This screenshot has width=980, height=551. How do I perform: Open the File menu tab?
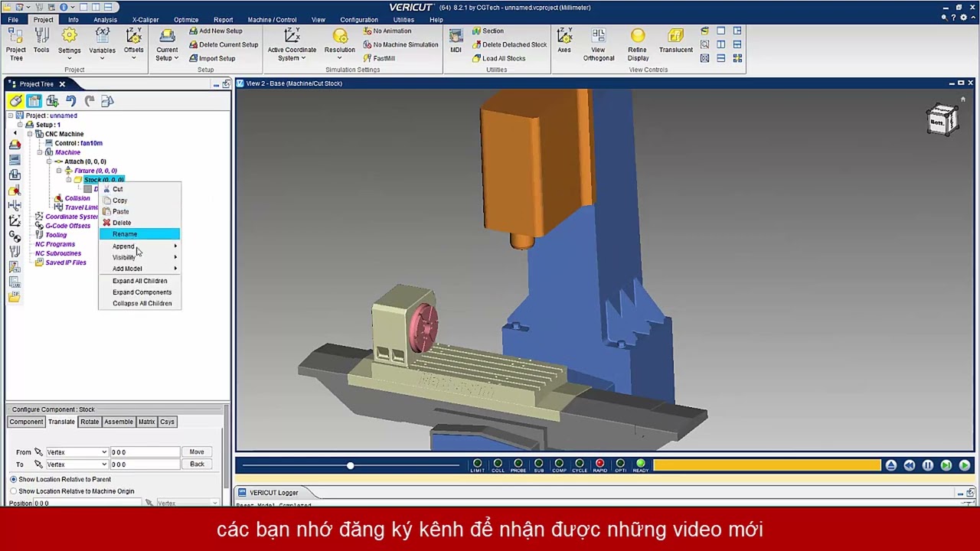pos(13,20)
